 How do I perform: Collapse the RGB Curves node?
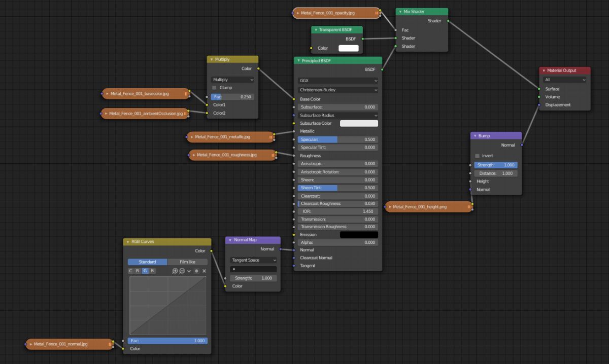click(x=128, y=242)
